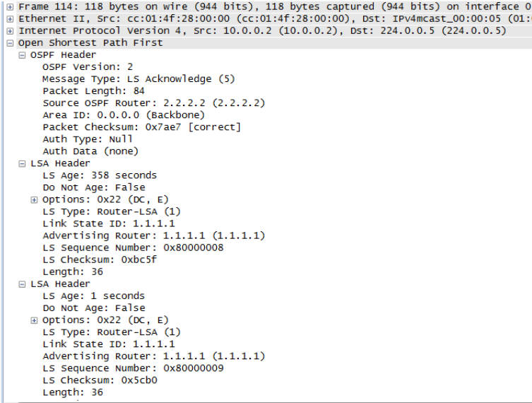Expand the Ethernet II section
This screenshot has width=532, height=403.
(x=10, y=19)
